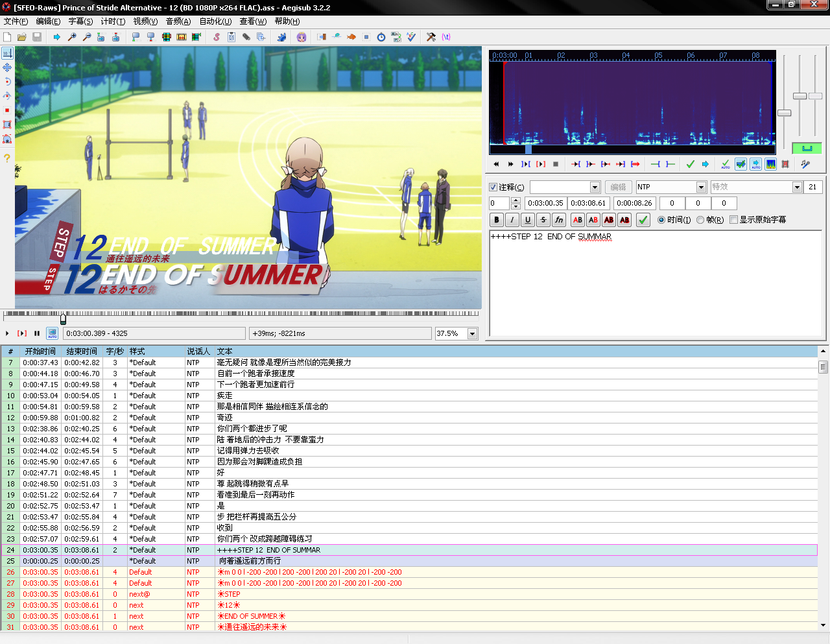Viewport: 830px width, 644px height.
Task: Toggle karaoke mode microphone icon
Action: coord(805,164)
